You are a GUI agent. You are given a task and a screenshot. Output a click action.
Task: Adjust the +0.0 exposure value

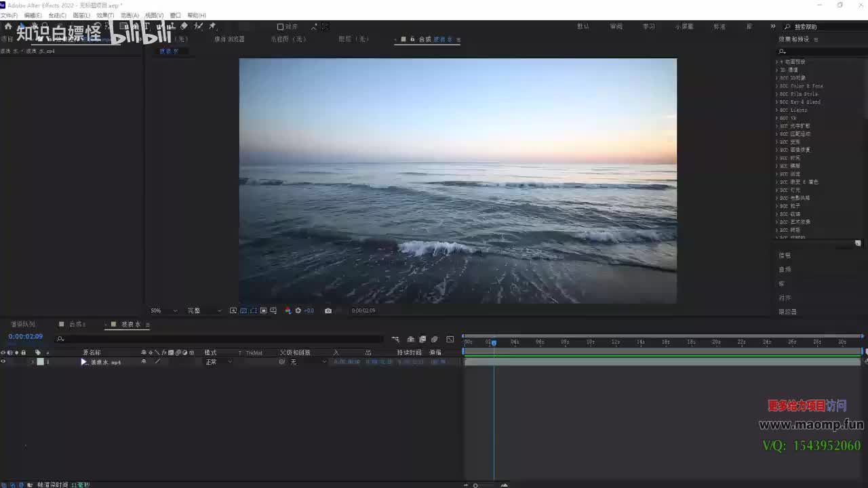point(309,310)
